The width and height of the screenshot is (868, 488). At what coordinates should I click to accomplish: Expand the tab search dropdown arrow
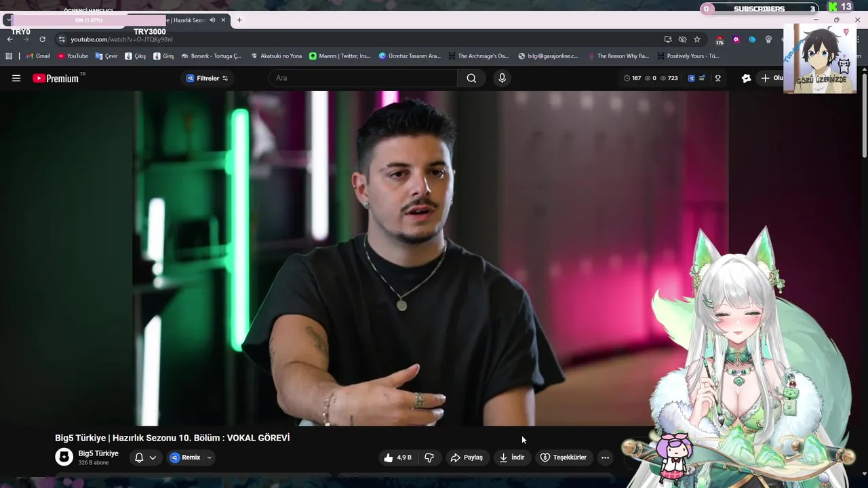click(7, 20)
